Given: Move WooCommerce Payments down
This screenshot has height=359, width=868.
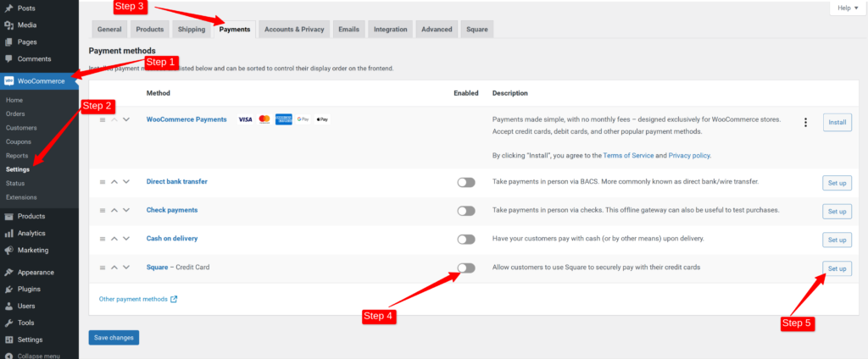Looking at the screenshot, I should [126, 120].
